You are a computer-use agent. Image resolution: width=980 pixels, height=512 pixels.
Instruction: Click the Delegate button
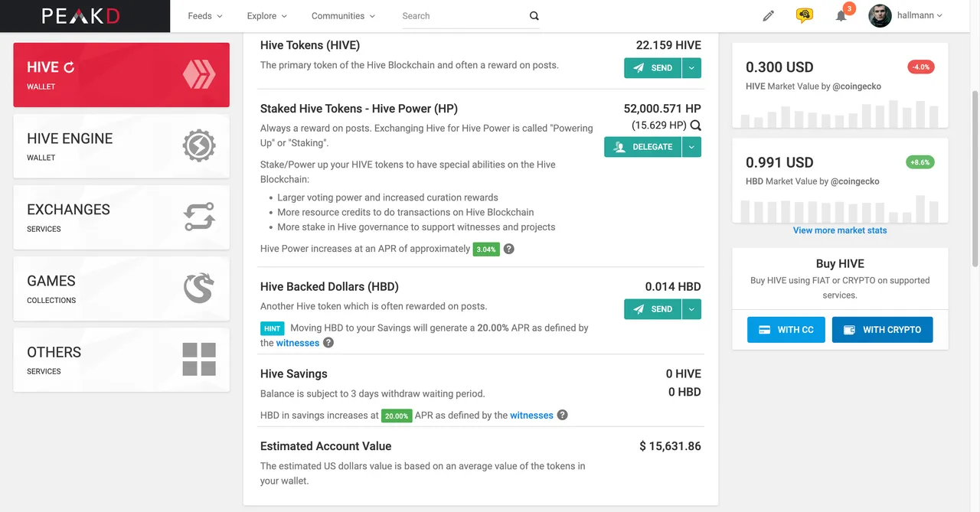click(642, 147)
